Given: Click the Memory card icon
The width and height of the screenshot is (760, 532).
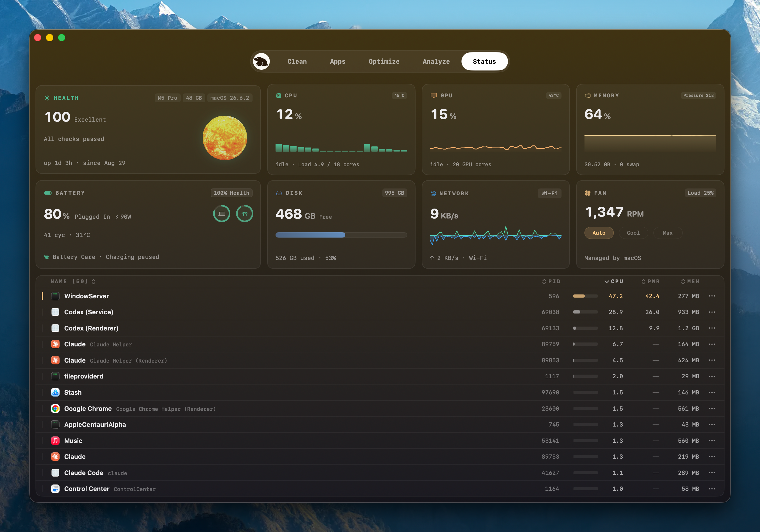Looking at the screenshot, I should (x=588, y=96).
